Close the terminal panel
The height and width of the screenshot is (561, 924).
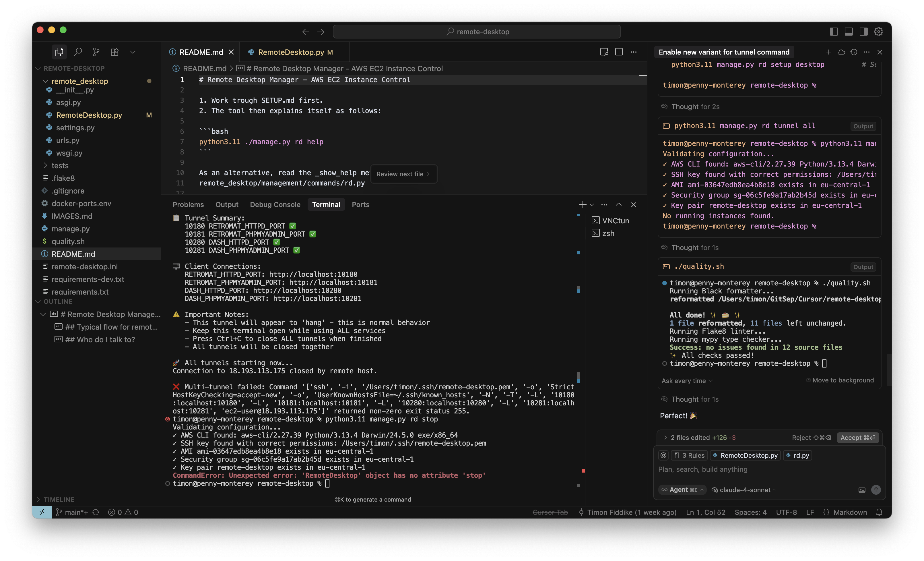(634, 204)
